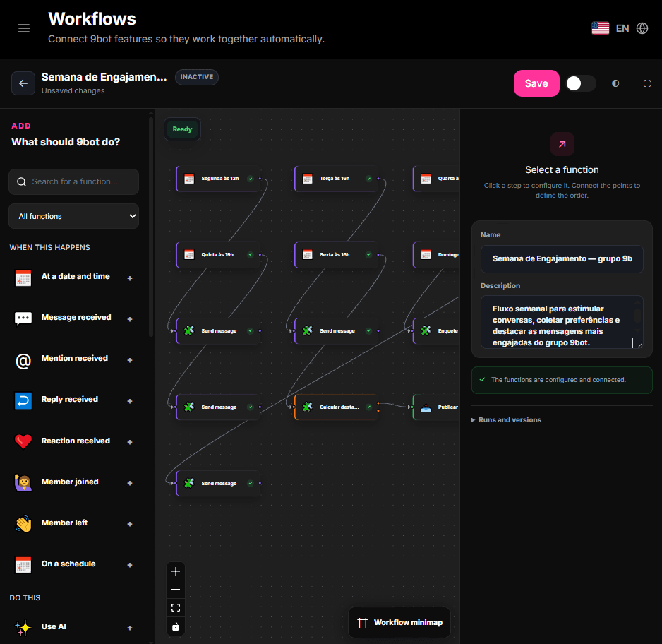Click the Mention received at-sign icon
The height and width of the screenshot is (644, 662).
pos(23,361)
